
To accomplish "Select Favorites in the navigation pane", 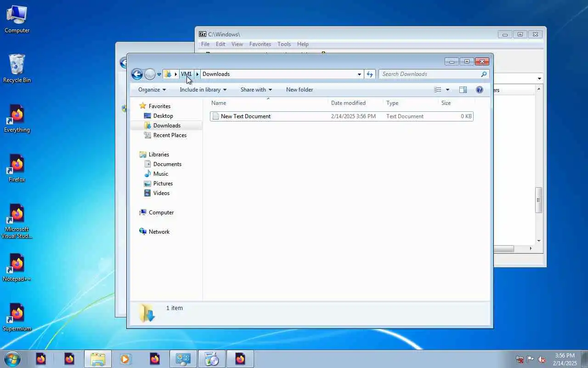I will click(159, 106).
